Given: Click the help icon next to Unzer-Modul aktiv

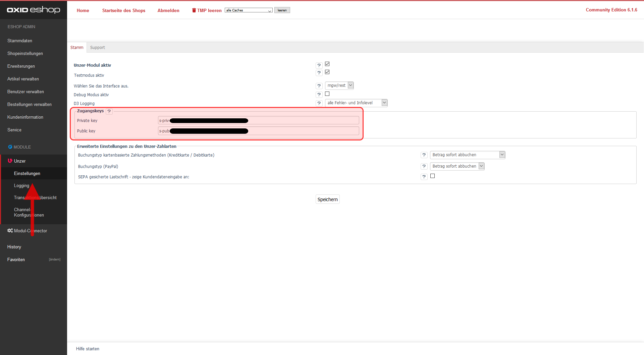Looking at the screenshot, I should point(319,65).
